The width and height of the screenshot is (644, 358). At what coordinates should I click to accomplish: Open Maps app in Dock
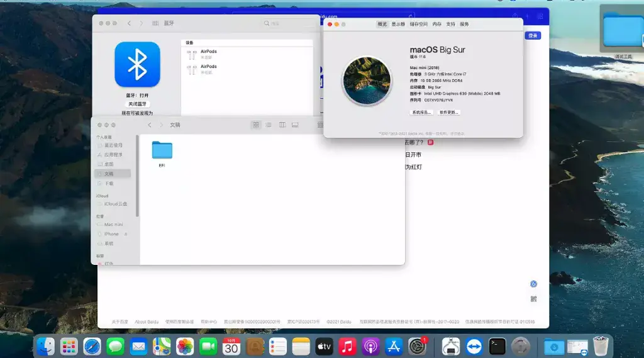[162, 347]
